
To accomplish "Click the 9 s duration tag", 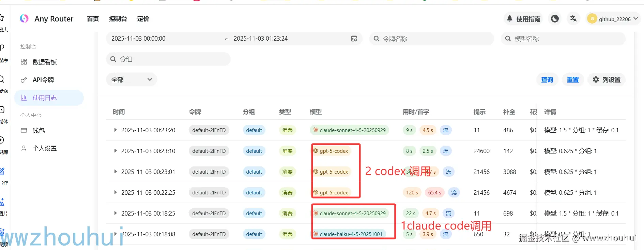I will coord(409,130).
